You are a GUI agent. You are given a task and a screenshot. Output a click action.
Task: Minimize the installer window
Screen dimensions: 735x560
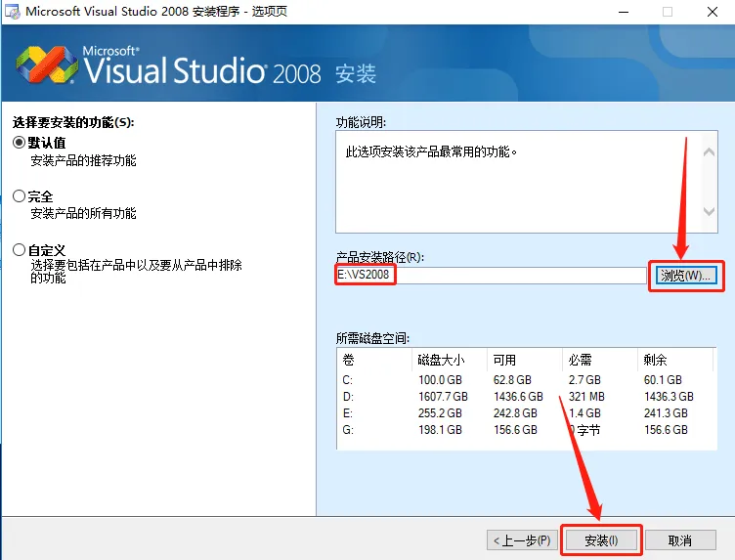coord(624,12)
